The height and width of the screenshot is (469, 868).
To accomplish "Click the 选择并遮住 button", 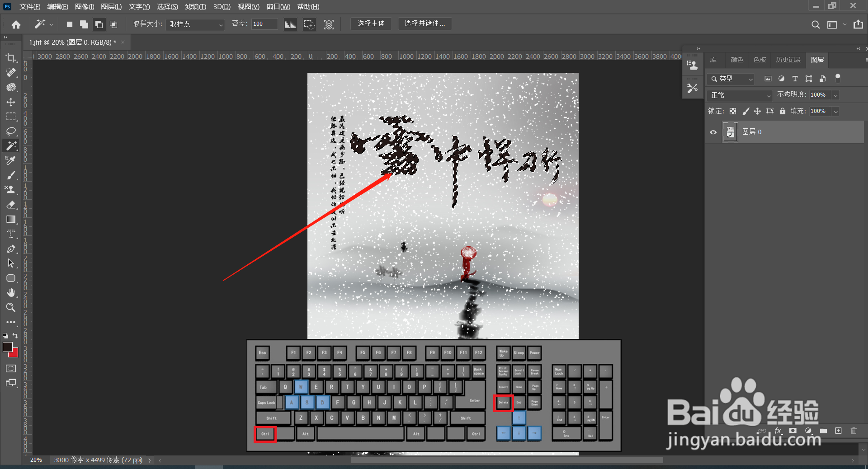I will tap(424, 23).
